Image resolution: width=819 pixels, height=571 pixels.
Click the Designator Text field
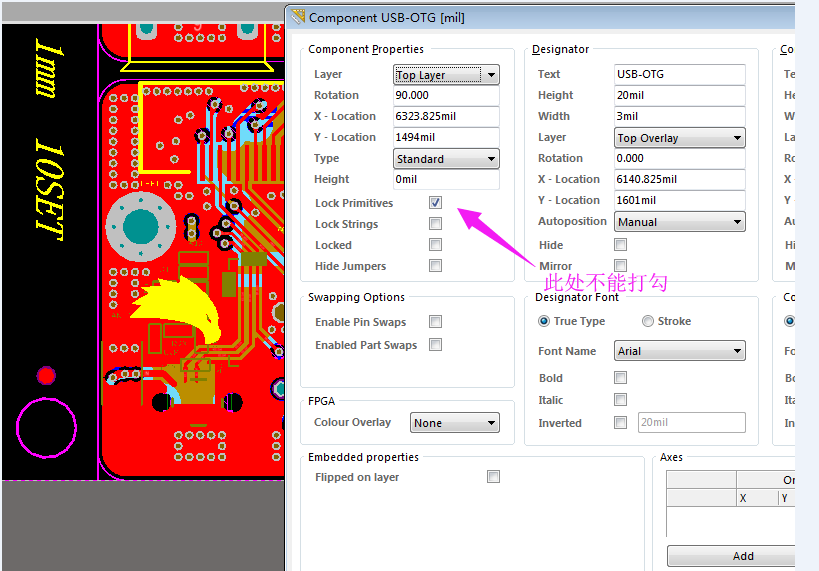pos(680,74)
